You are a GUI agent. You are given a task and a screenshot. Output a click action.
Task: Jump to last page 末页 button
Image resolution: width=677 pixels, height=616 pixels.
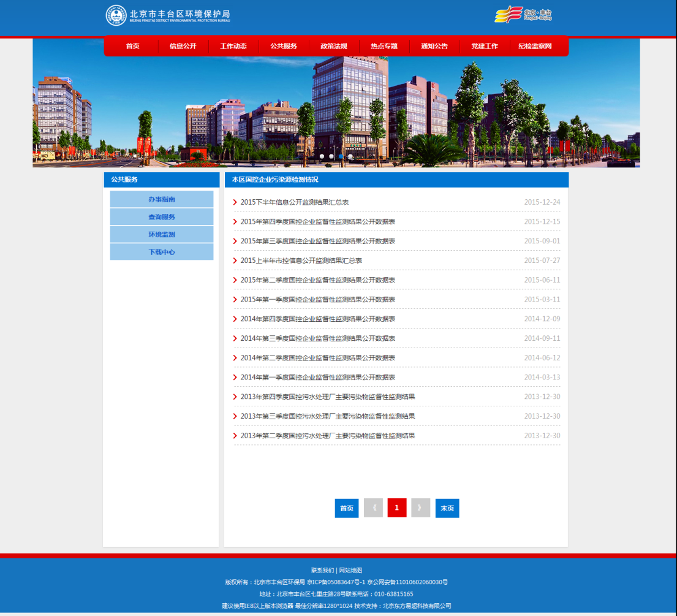(447, 508)
